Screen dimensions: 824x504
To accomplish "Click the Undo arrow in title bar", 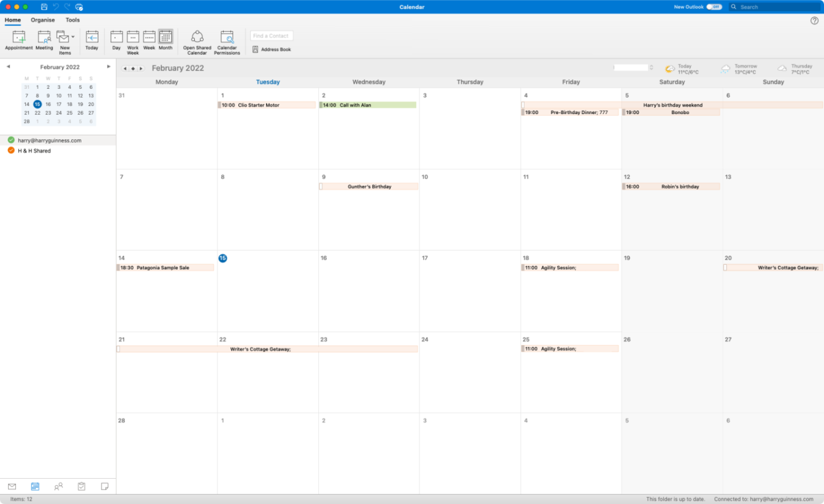I will 55,7.
